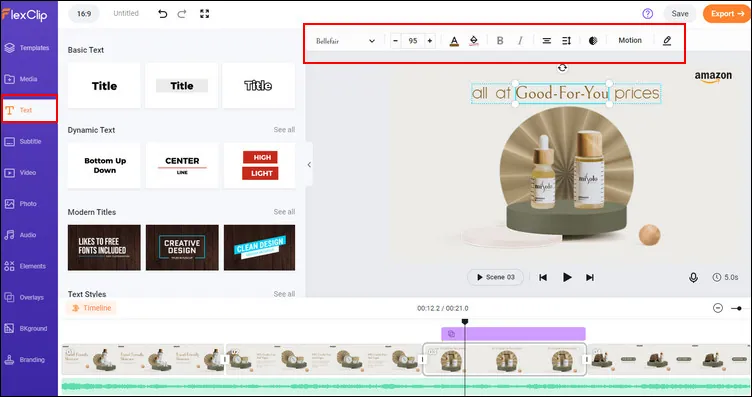This screenshot has width=752, height=397.
Task: Select the green audio waveform track
Action: (407, 387)
